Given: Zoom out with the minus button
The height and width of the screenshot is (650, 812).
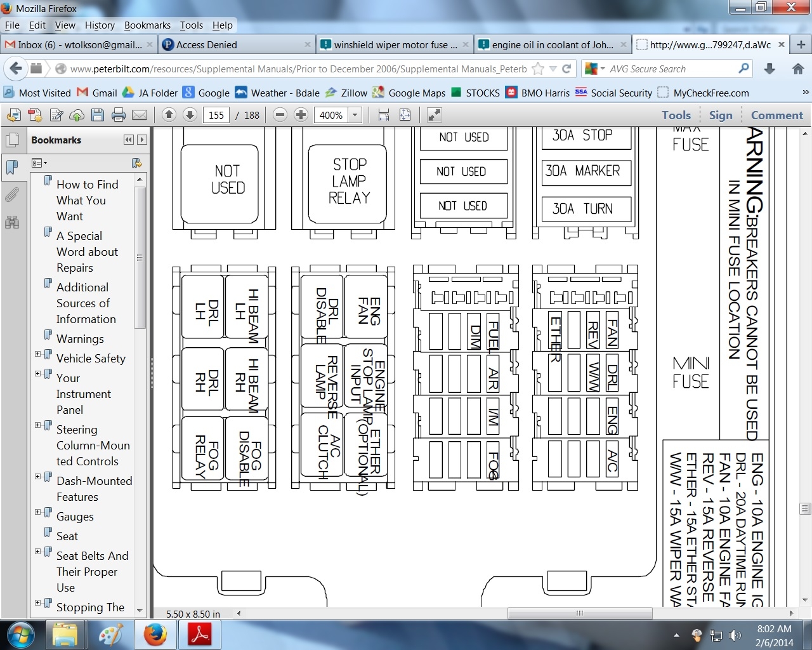Looking at the screenshot, I should click(x=280, y=115).
